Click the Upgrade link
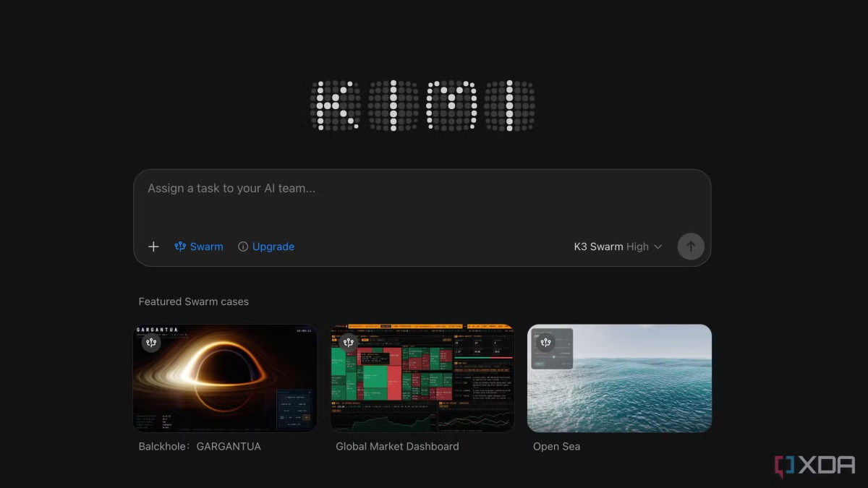The width and height of the screenshot is (868, 488). 273,247
